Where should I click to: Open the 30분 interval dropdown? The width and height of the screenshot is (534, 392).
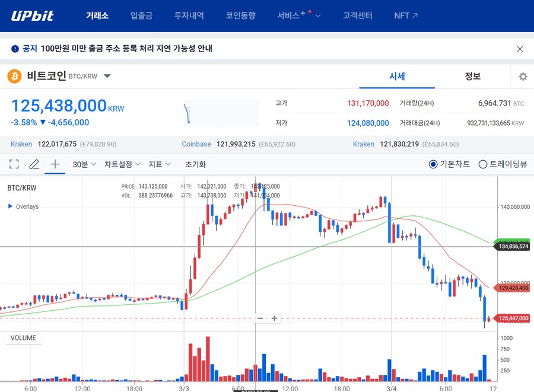point(82,164)
